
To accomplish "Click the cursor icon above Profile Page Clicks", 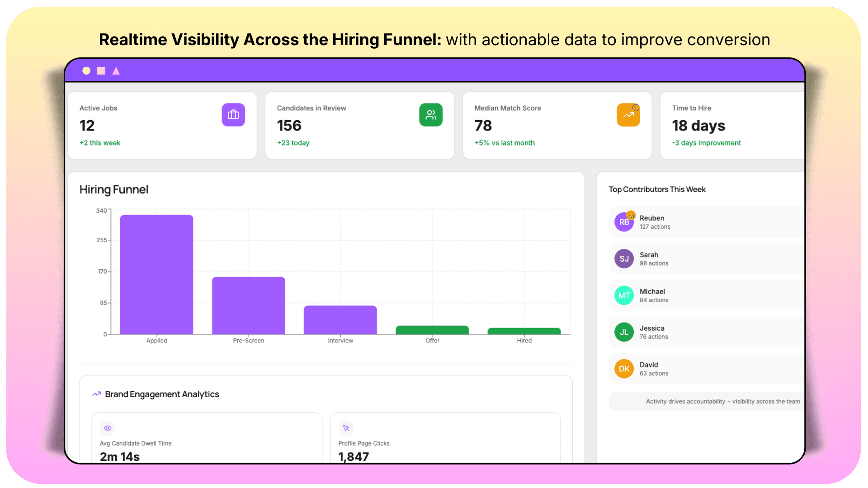I will point(346,428).
